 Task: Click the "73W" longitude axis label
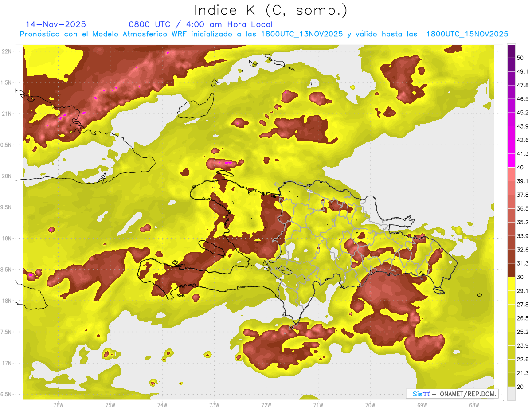point(214,405)
